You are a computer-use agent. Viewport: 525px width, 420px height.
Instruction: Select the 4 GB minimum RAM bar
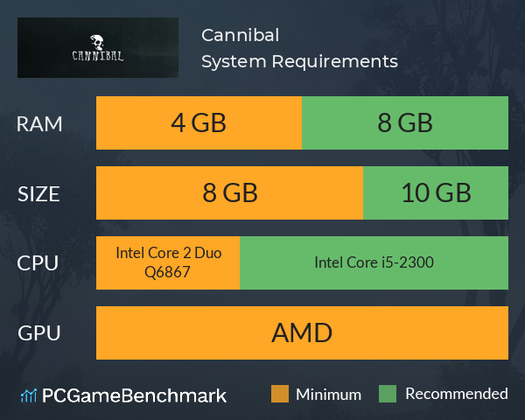click(199, 122)
